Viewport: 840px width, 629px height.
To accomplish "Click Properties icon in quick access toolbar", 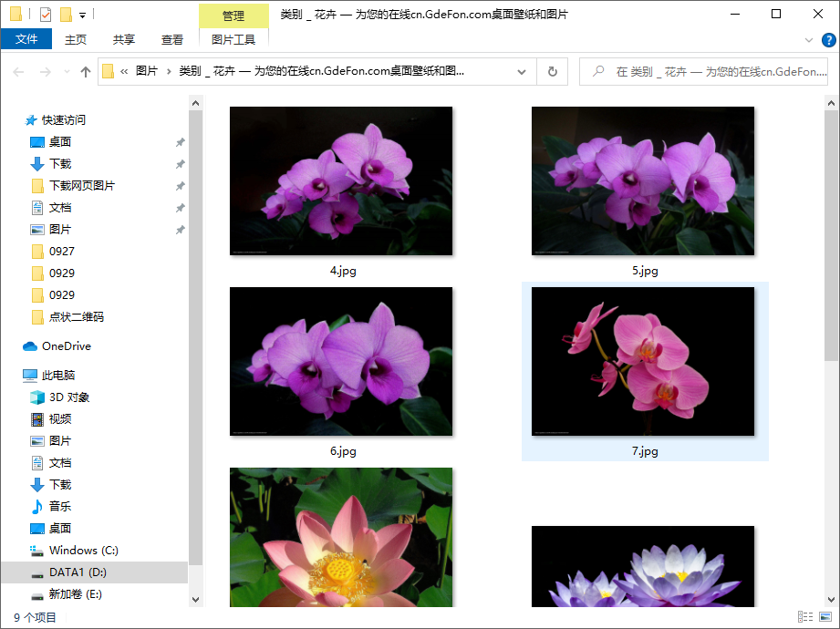I will (x=46, y=15).
